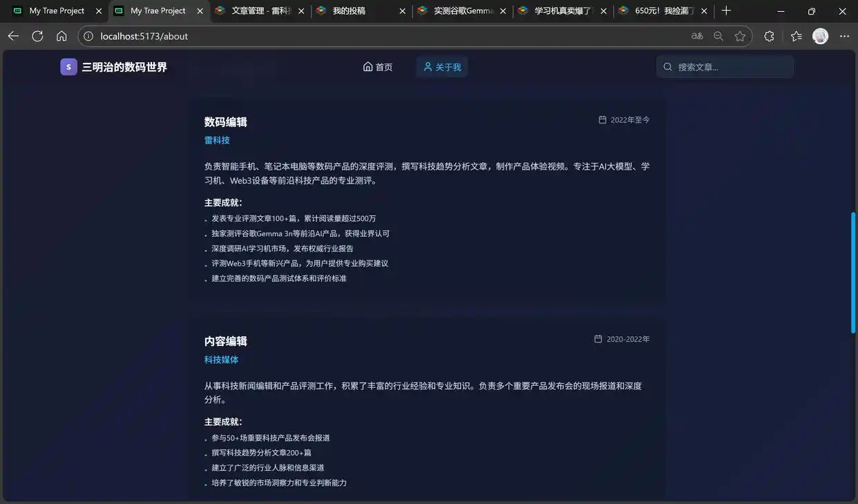Click the 搜索文章 search input field
The image size is (858, 504).
click(x=725, y=66)
